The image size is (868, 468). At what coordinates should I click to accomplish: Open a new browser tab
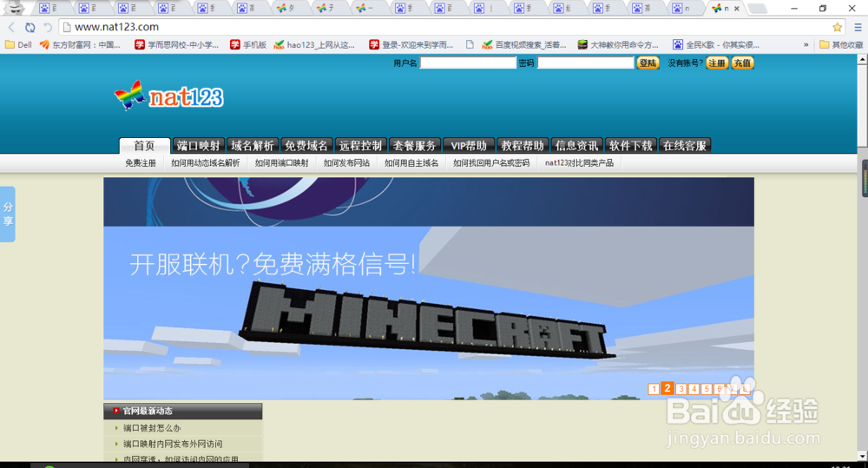757,9
